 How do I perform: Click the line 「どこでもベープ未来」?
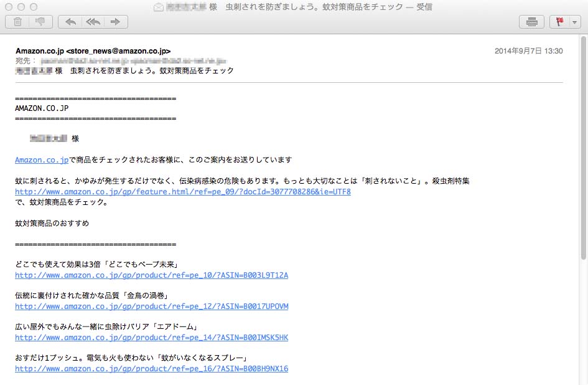96,264
